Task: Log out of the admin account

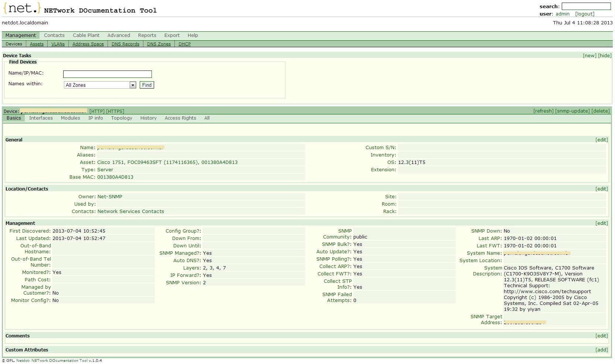Action: (585, 14)
